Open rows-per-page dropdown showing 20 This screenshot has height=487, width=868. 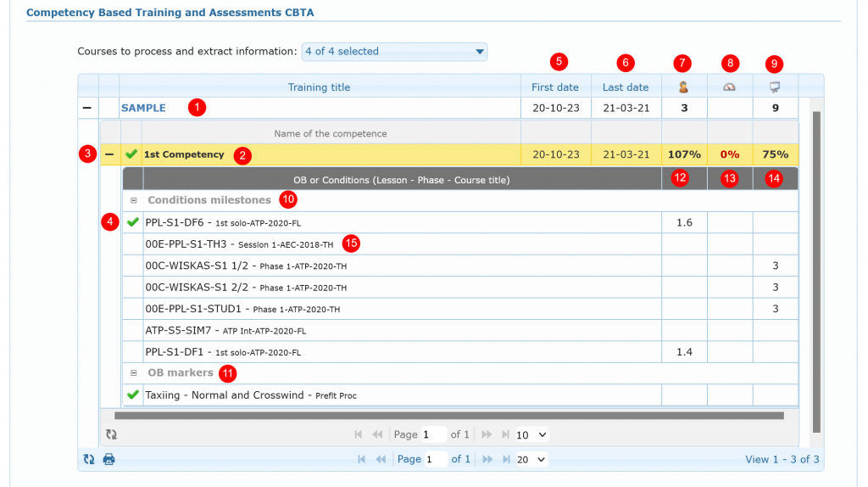point(532,459)
